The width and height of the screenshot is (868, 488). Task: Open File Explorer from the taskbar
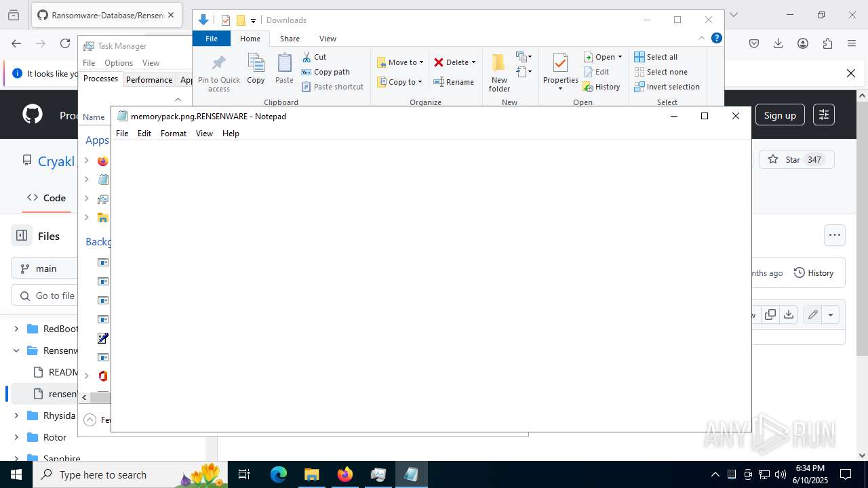(x=311, y=474)
